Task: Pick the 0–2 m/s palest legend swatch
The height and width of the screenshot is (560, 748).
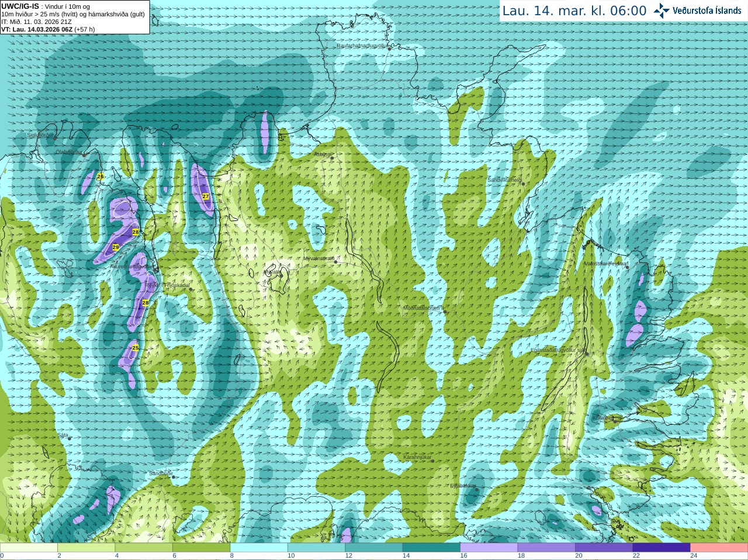Action: click(x=29, y=548)
